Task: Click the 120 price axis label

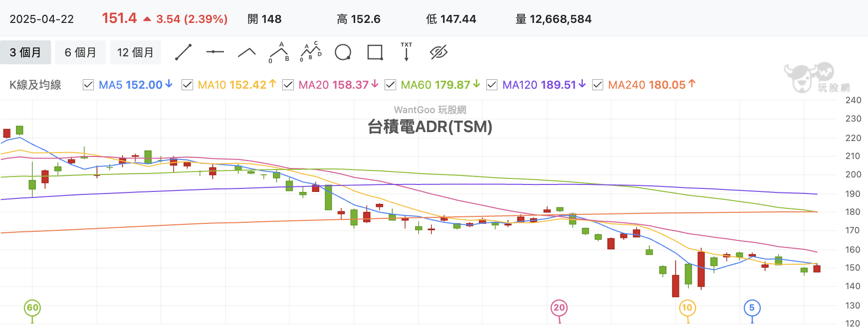Action: pos(853,323)
